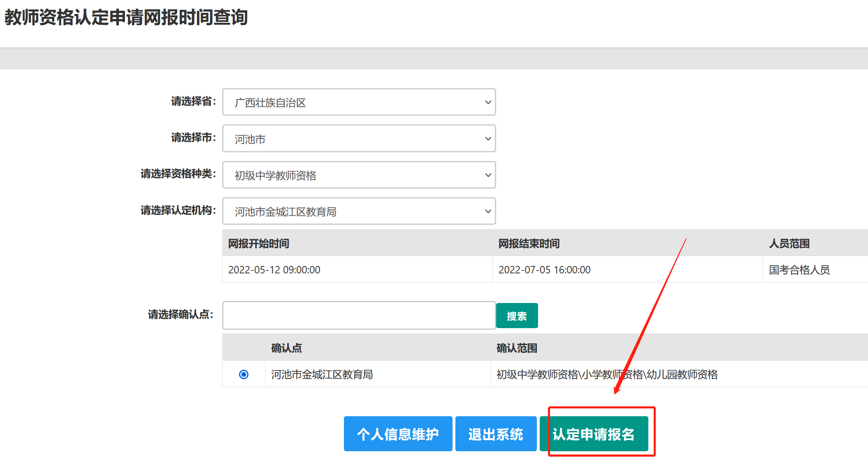The width and height of the screenshot is (868, 457).
Task: Click the 确认点 table column header
Action: [287, 348]
